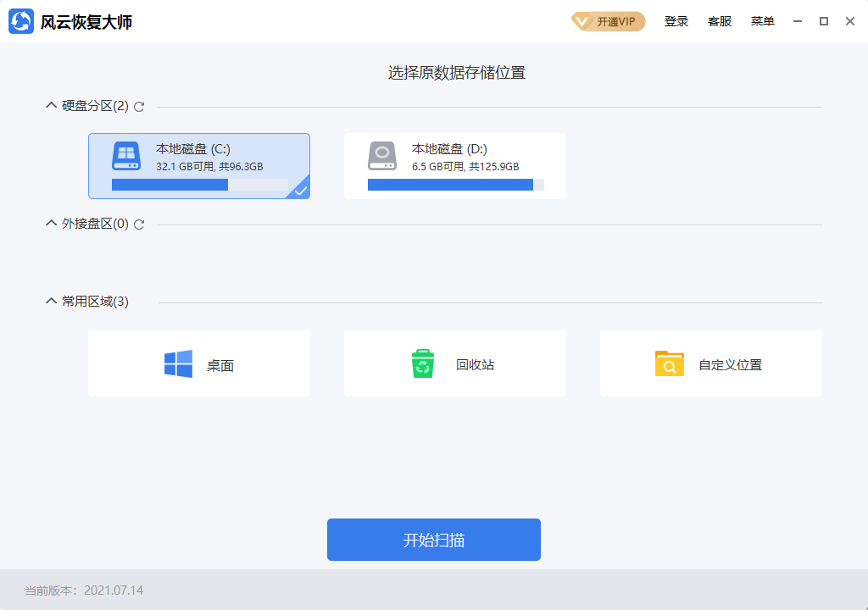This screenshot has height=610, width=868.
Task: Click the 自定义位置 folder icon
Action: 669,363
